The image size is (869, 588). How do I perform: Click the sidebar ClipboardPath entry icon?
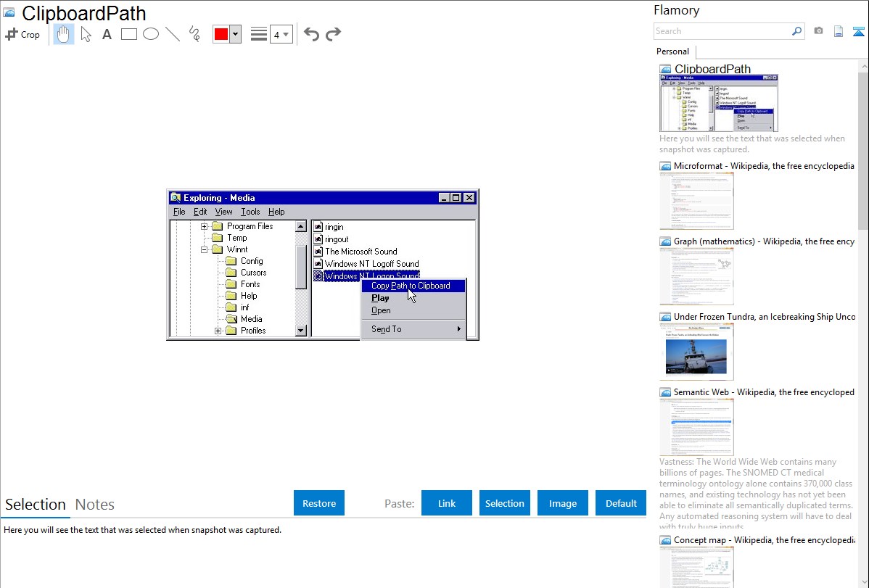(665, 70)
